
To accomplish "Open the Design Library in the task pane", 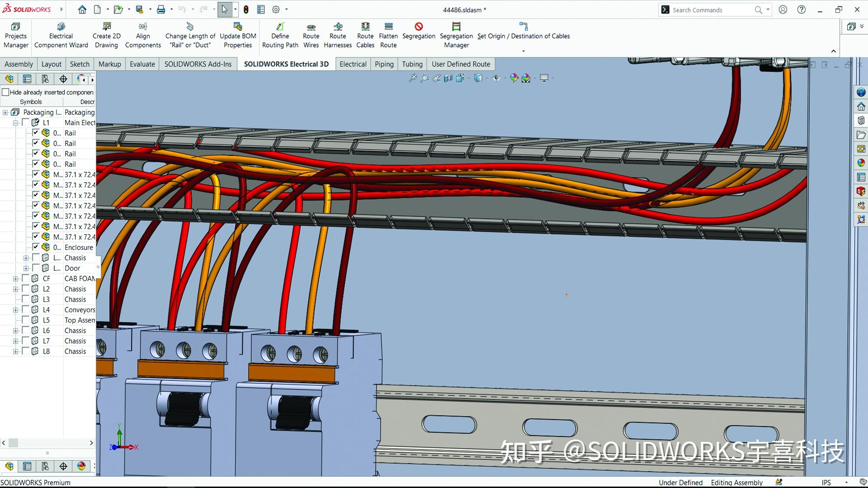I will tap(861, 121).
